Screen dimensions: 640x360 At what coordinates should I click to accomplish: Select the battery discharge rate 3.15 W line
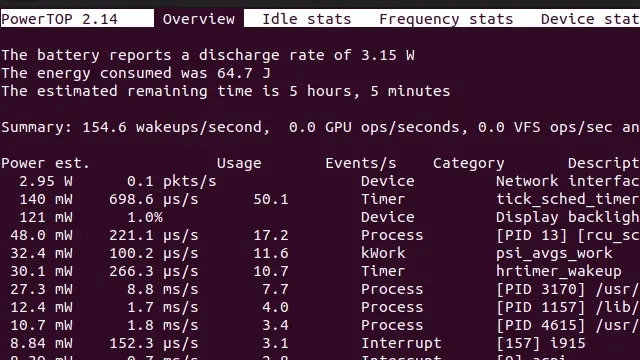click(x=208, y=55)
